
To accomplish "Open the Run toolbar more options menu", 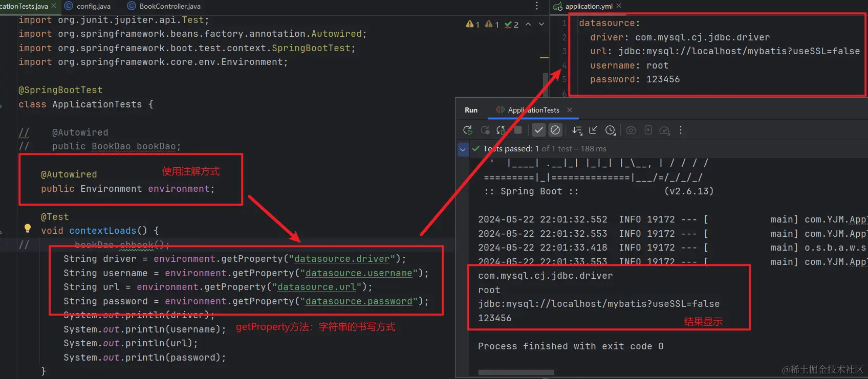I will (x=681, y=130).
